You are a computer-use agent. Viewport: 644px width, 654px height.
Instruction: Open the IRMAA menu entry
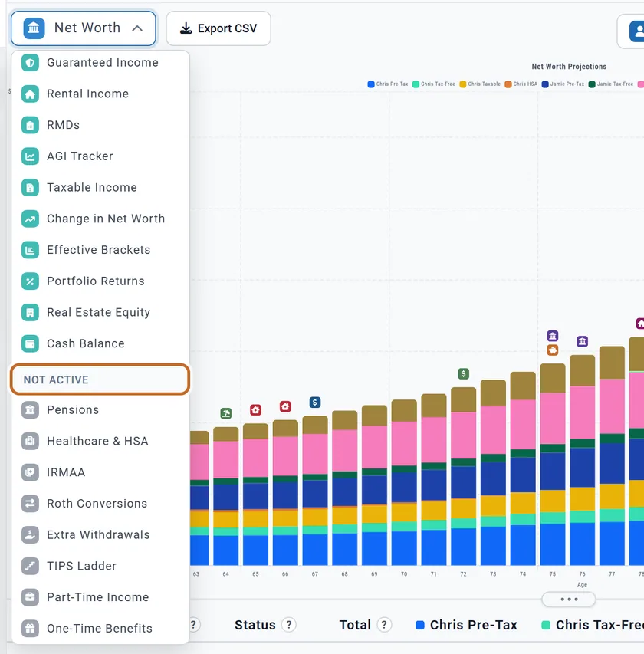click(100, 472)
